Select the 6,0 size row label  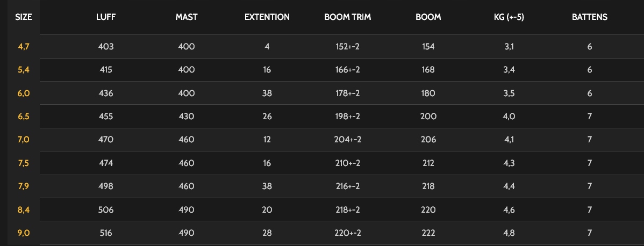[x=24, y=93]
